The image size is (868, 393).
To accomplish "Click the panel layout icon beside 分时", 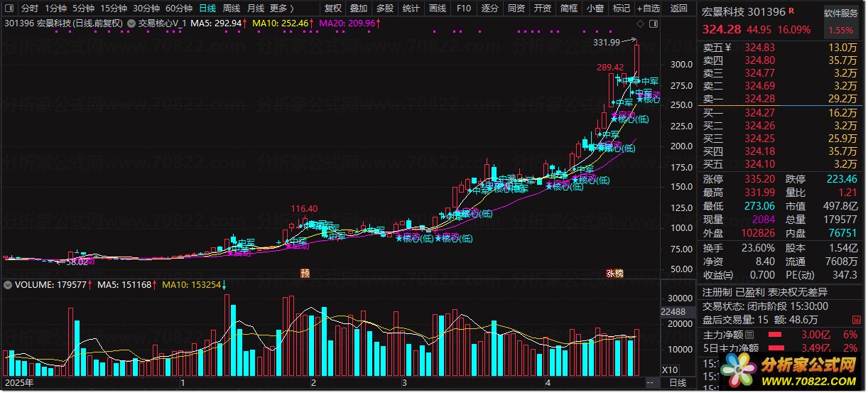I will coord(9,9).
